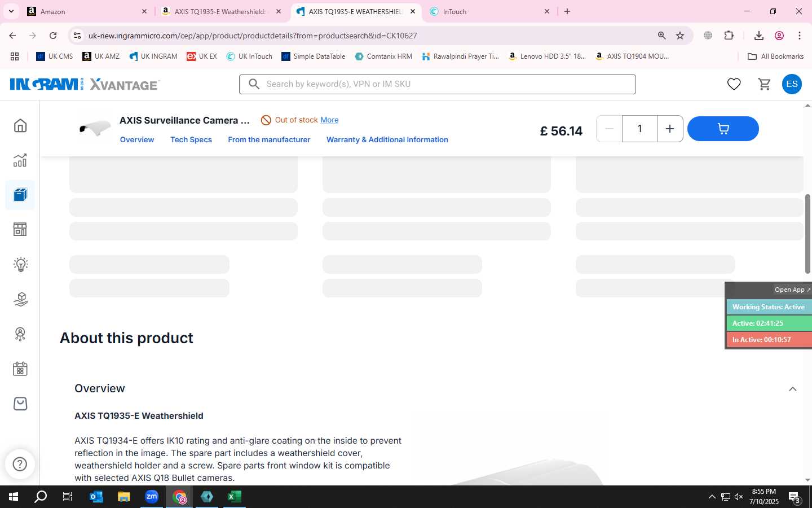The width and height of the screenshot is (812, 508).
Task: Open Zoom app from the taskbar
Action: point(151,497)
